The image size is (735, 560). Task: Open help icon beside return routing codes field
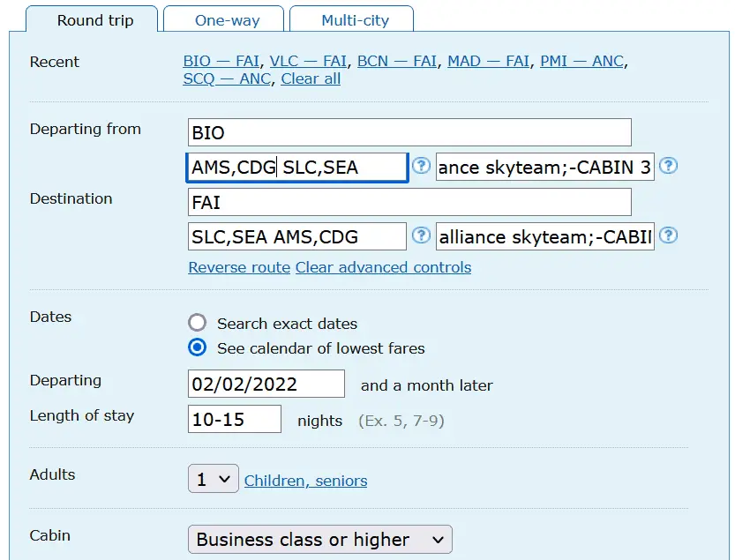422,235
